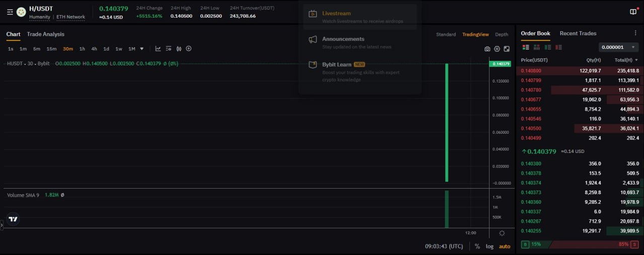Open the Order Book tab

(x=535, y=33)
